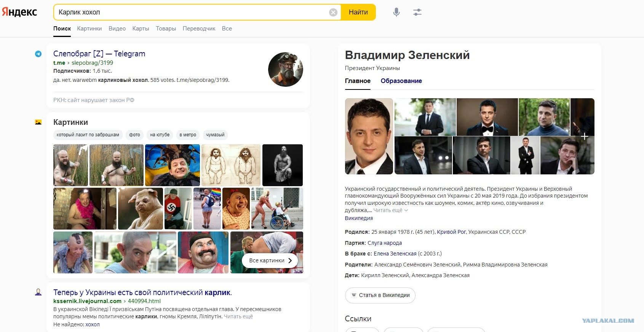Open the Слуга народа party link
This screenshot has width=644, height=332.
(385, 243)
